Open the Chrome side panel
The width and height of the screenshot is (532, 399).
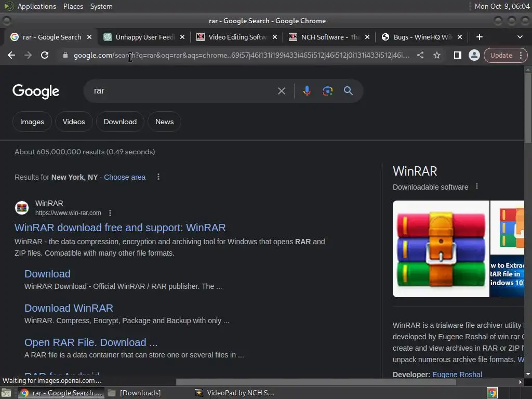click(x=457, y=55)
